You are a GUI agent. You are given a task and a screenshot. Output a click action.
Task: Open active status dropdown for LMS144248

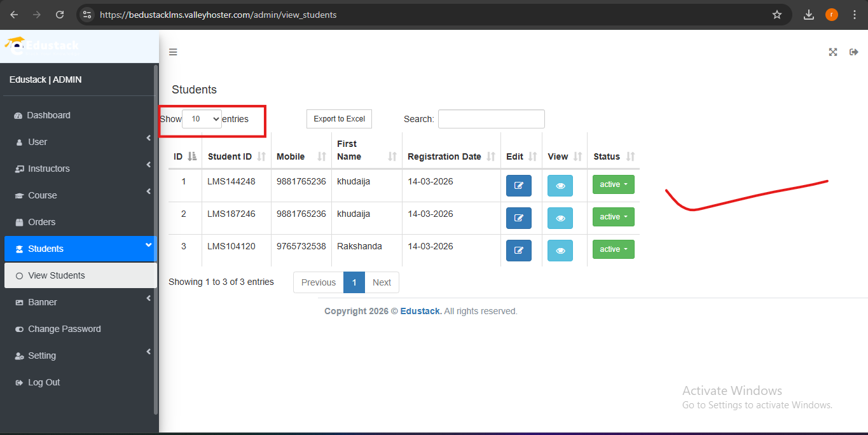614,184
